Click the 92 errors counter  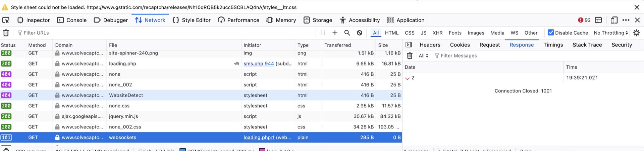tap(584, 20)
